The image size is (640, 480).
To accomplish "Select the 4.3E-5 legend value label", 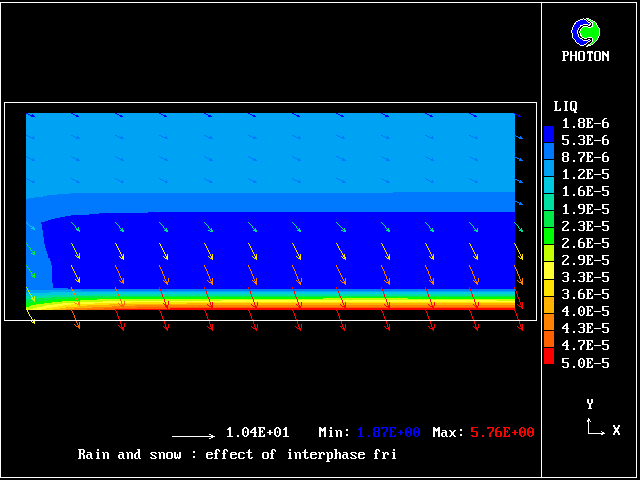I will point(585,328).
